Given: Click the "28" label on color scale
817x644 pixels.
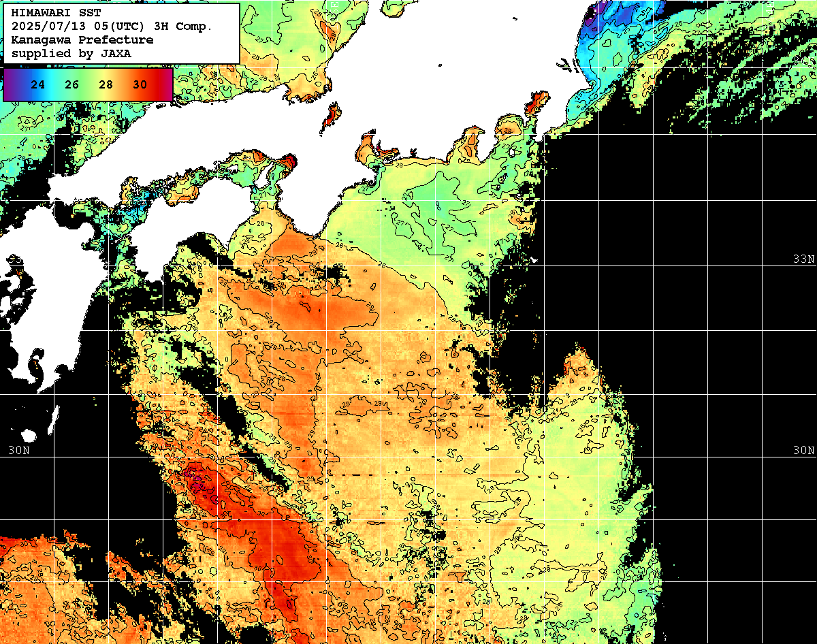Looking at the screenshot, I should tap(106, 84).
